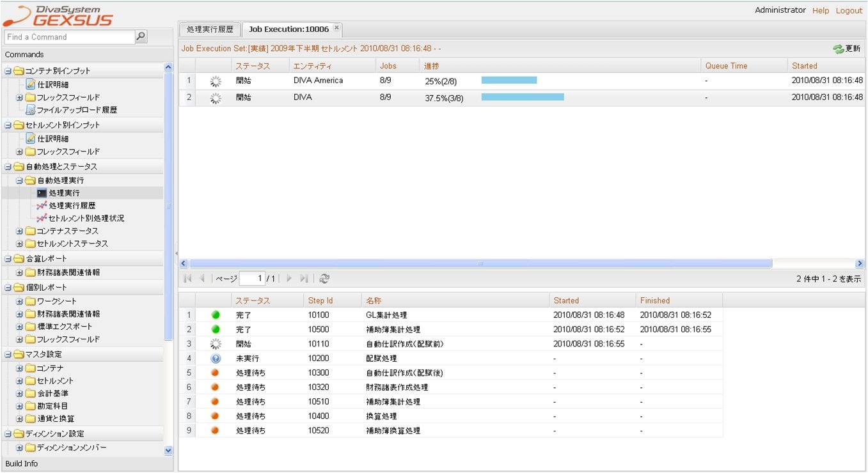Select ファイルアップロード履歴 in the command tree
Viewport: 868px width, 473px height.
77,109
